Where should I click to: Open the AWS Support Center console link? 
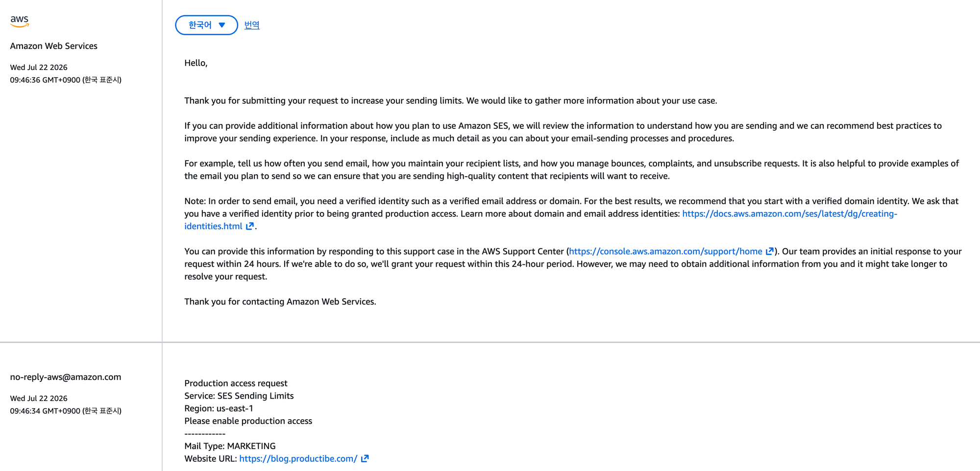(x=665, y=251)
